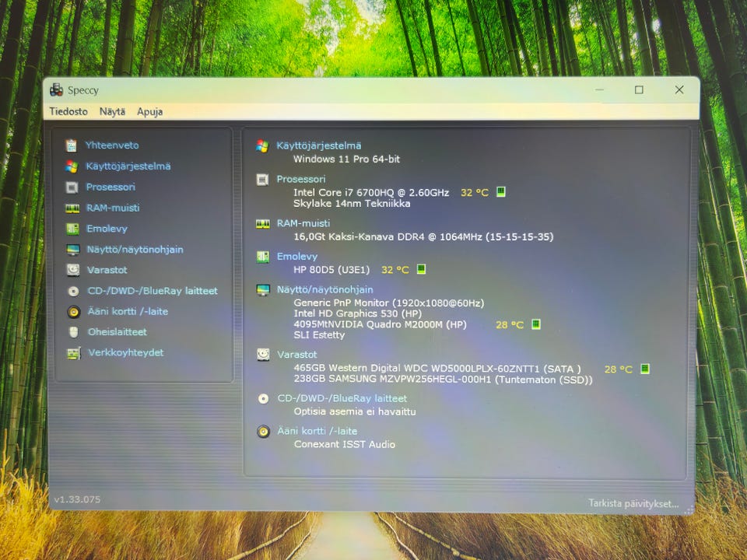Click the Windows flag icon beside Käyttöjärjestelmä heading

tap(262, 145)
